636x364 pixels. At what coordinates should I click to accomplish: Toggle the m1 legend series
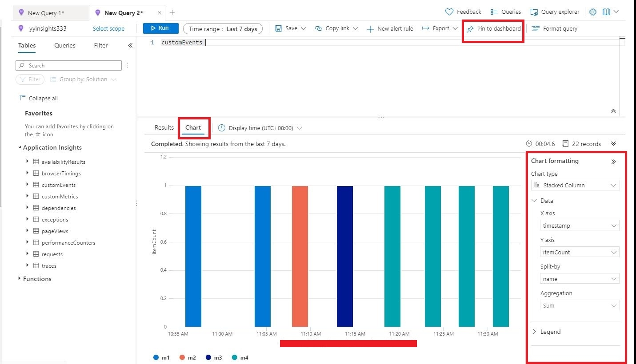pos(161,357)
